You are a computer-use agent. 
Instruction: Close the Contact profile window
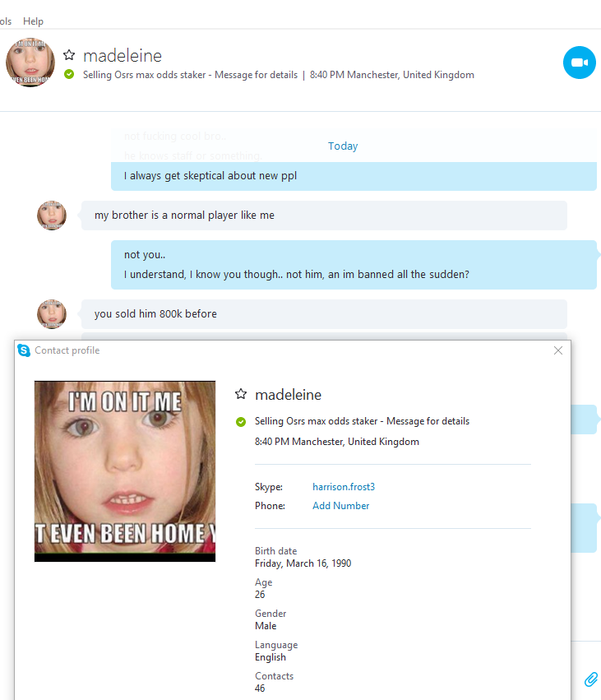558,350
